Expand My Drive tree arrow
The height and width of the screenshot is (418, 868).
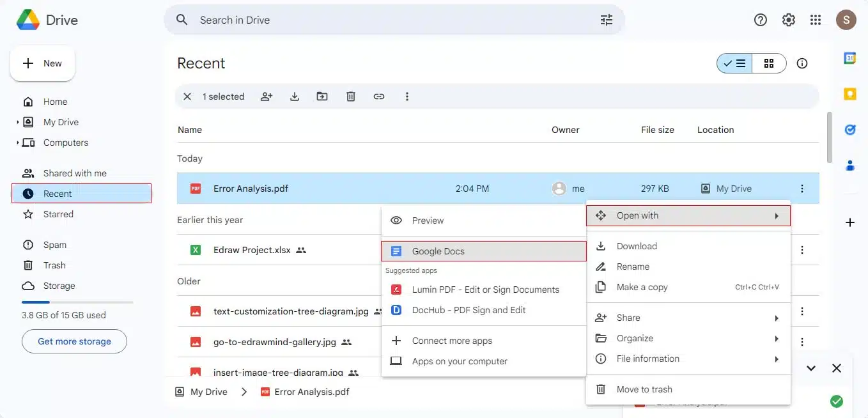pyautogui.click(x=18, y=122)
